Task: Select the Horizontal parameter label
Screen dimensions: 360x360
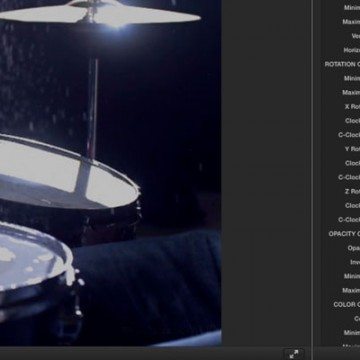Action: [x=352, y=50]
